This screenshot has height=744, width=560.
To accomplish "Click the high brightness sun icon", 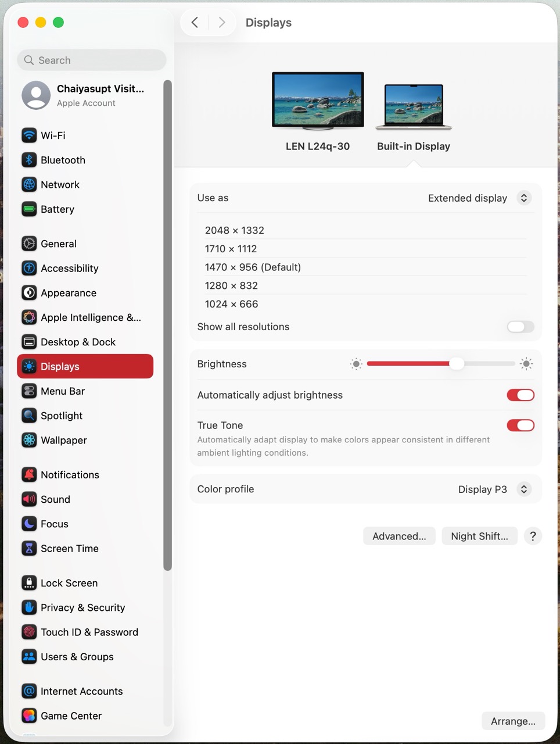I will [x=526, y=364].
